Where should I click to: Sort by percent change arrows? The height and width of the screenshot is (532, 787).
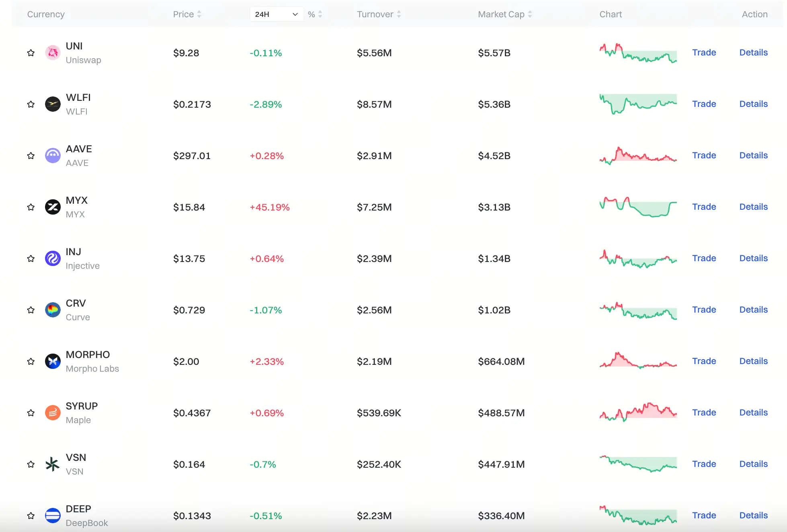pyautogui.click(x=320, y=14)
